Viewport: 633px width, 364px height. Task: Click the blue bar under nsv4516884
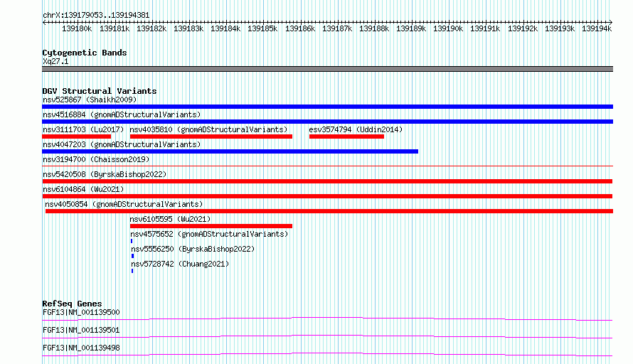[x=327, y=122]
